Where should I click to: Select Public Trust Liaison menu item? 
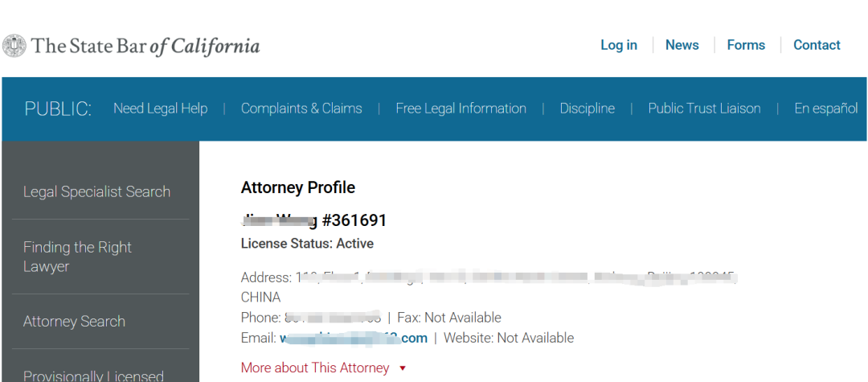[x=705, y=109]
